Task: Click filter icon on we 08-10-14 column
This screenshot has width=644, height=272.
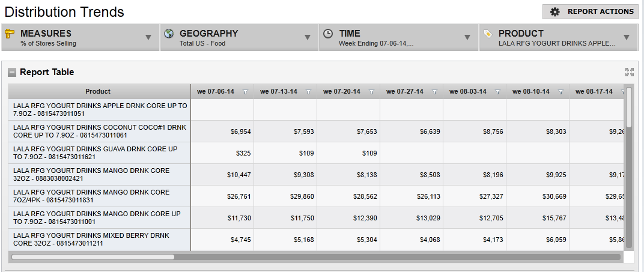Action: coord(560,92)
